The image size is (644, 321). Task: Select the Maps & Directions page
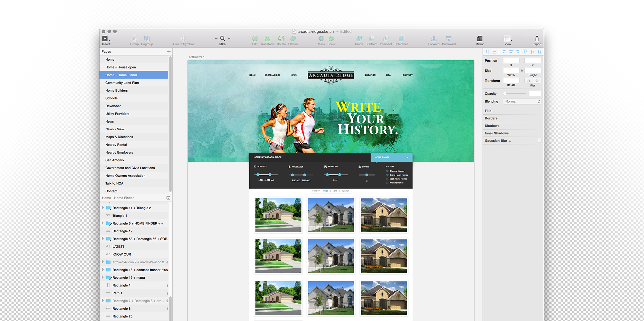coord(134,137)
